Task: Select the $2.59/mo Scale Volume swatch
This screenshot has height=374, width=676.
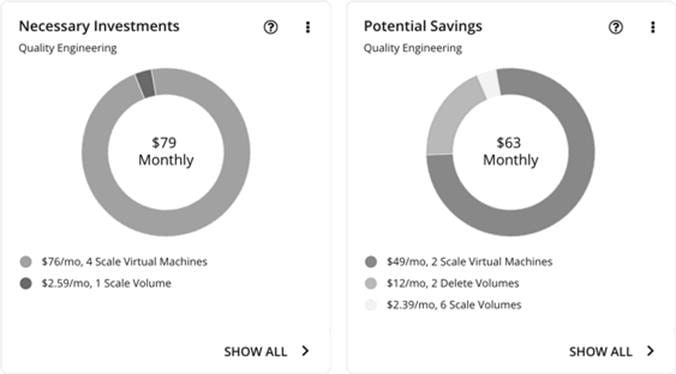Action: pyautogui.click(x=26, y=283)
